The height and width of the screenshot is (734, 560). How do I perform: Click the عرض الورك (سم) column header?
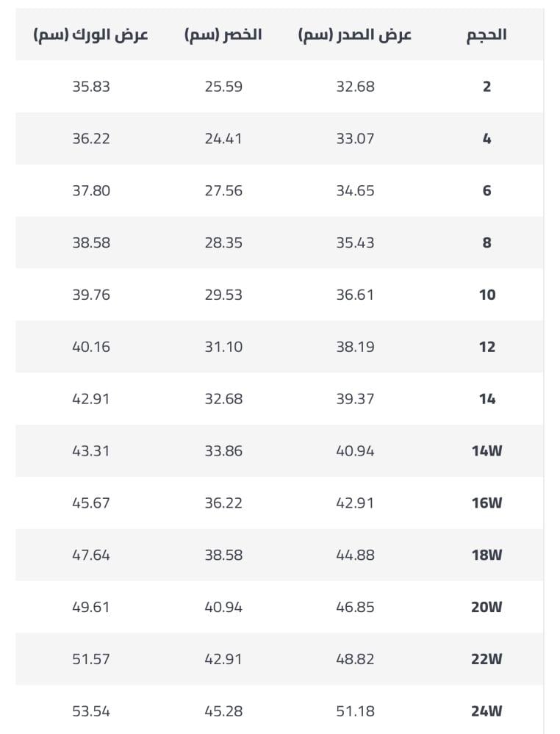point(91,35)
